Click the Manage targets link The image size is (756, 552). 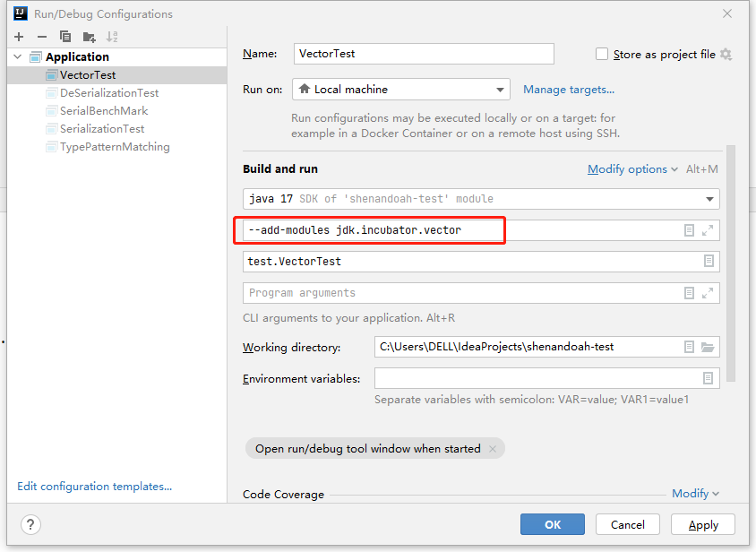569,90
